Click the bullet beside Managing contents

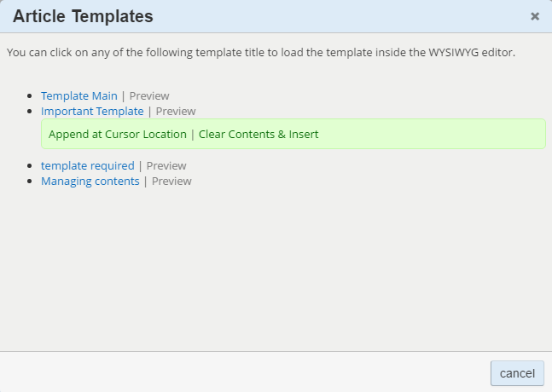click(32, 182)
